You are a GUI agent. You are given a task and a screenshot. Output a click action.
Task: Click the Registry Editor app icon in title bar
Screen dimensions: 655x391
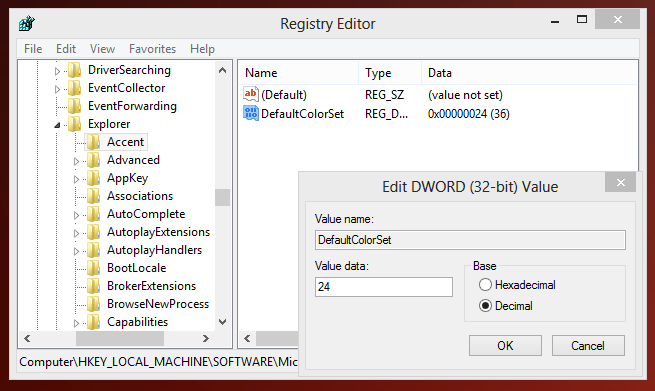tap(27, 23)
